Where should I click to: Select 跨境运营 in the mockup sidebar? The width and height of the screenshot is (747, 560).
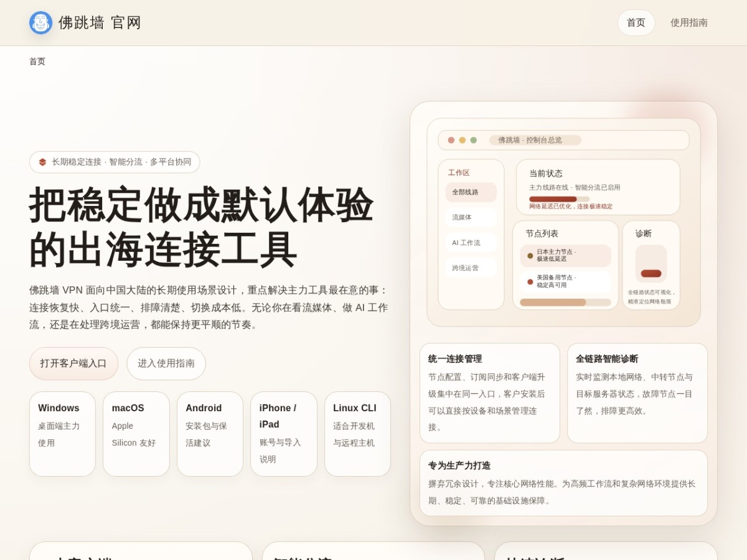[x=471, y=268]
